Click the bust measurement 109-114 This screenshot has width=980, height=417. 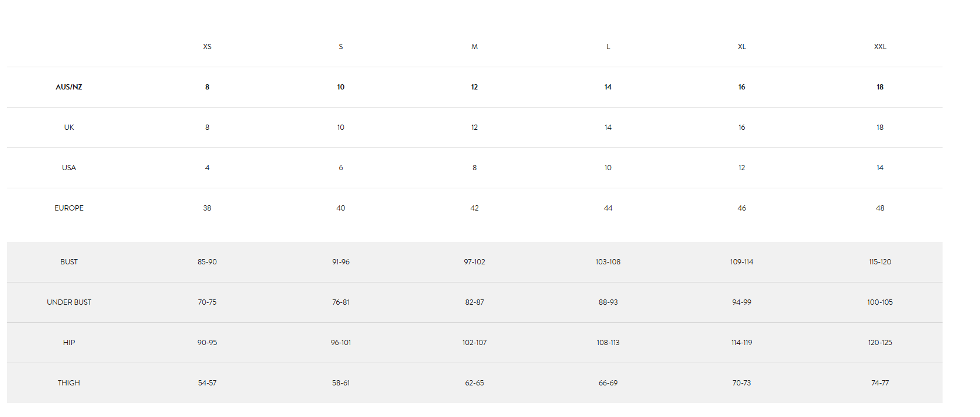[741, 262]
